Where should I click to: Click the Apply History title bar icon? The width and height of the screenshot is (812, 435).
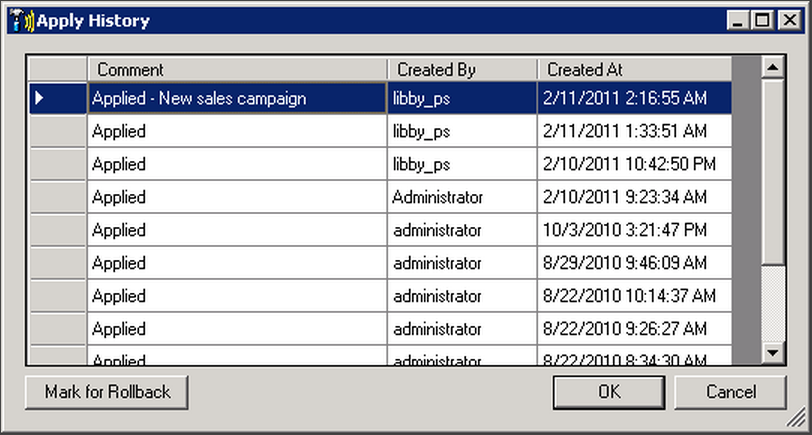22,21
